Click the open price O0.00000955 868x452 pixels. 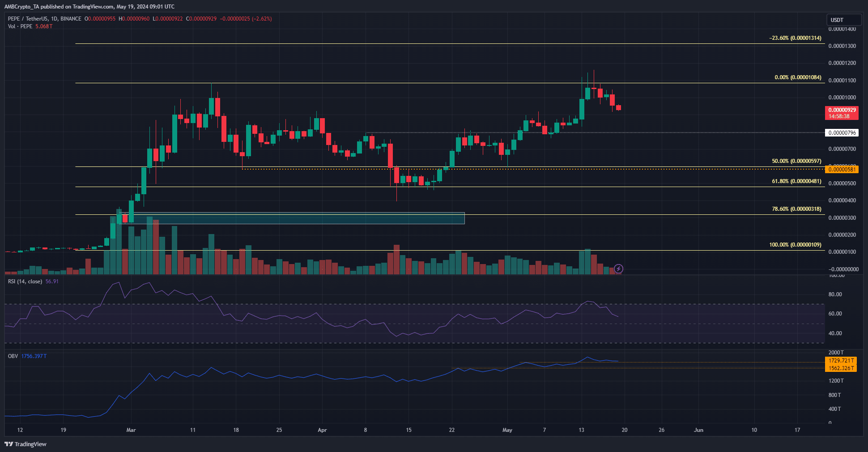(100, 19)
